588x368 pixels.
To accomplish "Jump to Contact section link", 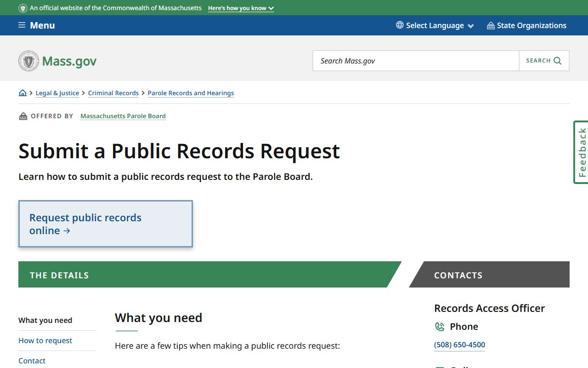I will pyautogui.click(x=32, y=361).
